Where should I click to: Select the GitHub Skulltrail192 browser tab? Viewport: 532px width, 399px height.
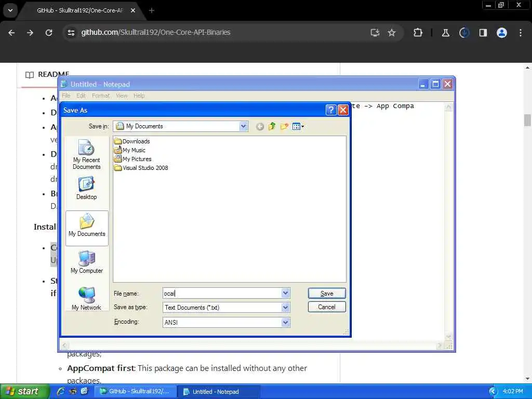click(80, 10)
